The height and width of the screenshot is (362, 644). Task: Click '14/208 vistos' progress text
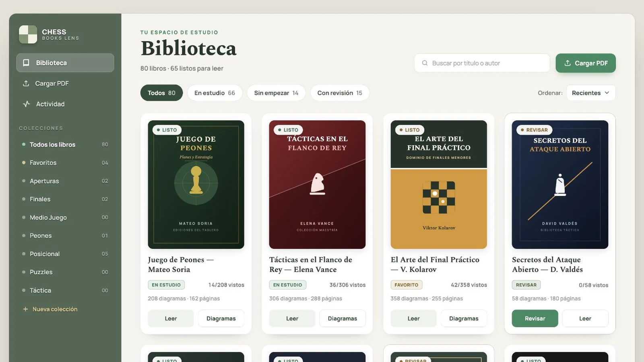(226, 285)
